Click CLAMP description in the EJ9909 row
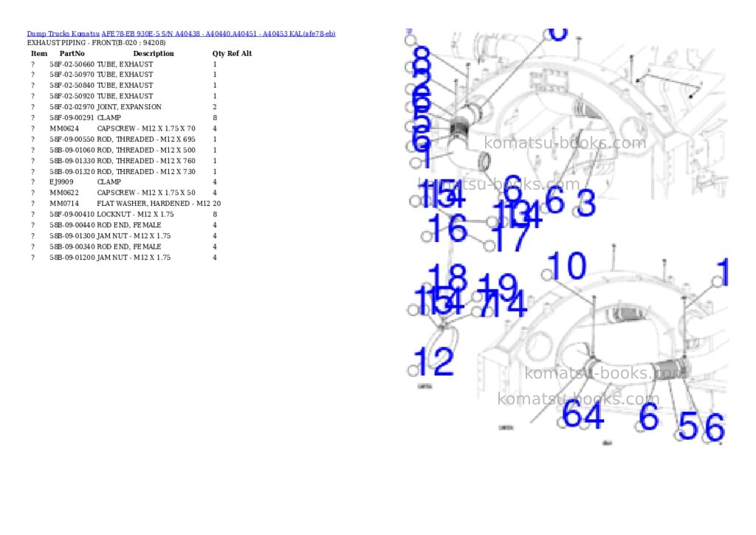The height and width of the screenshot is (535, 756). [x=109, y=182]
